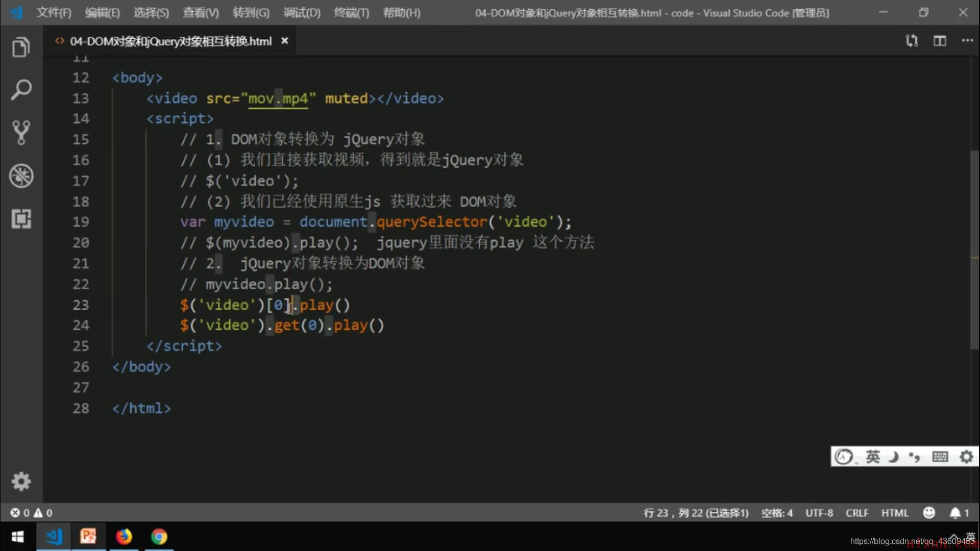Open the More Actions ellipsis menu
The image size is (980, 551).
(967, 40)
